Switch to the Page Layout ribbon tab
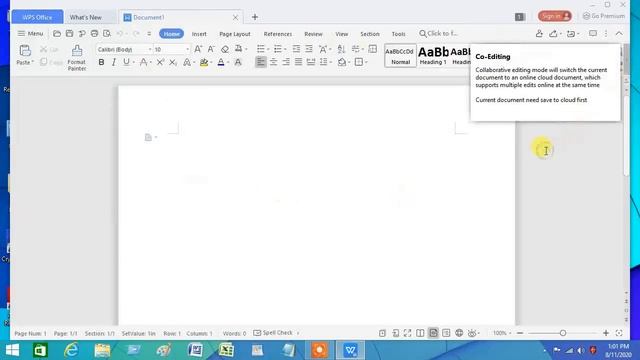The height and width of the screenshot is (360, 640). coord(235,34)
